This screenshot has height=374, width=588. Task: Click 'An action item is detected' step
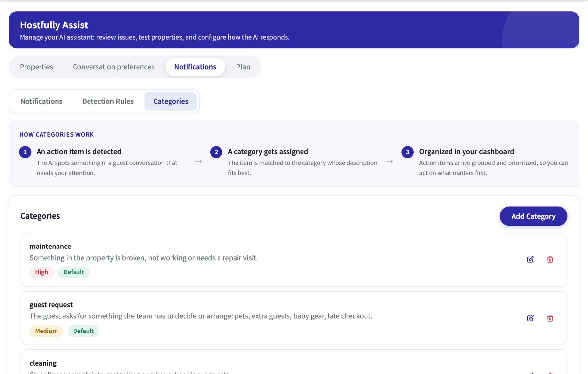click(79, 152)
